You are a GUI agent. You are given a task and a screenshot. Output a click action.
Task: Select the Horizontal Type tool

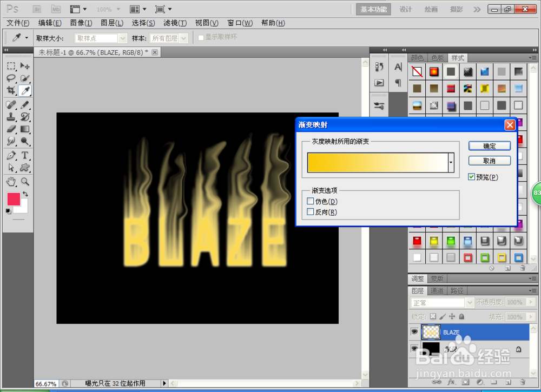pyautogui.click(x=25, y=155)
